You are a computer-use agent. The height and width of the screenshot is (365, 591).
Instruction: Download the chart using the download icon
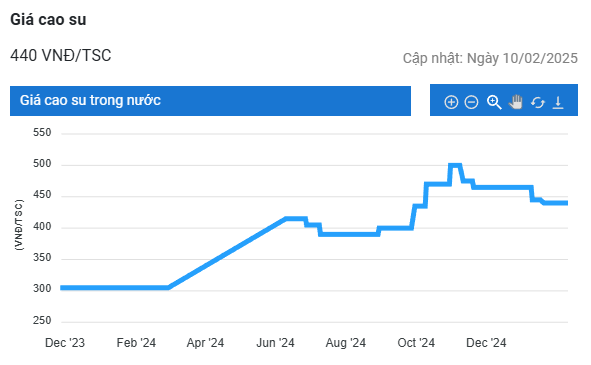pyautogui.click(x=558, y=102)
